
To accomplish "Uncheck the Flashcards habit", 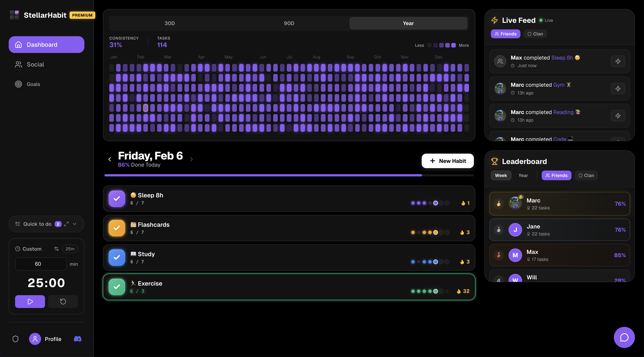I will click(x=116, y=228).
